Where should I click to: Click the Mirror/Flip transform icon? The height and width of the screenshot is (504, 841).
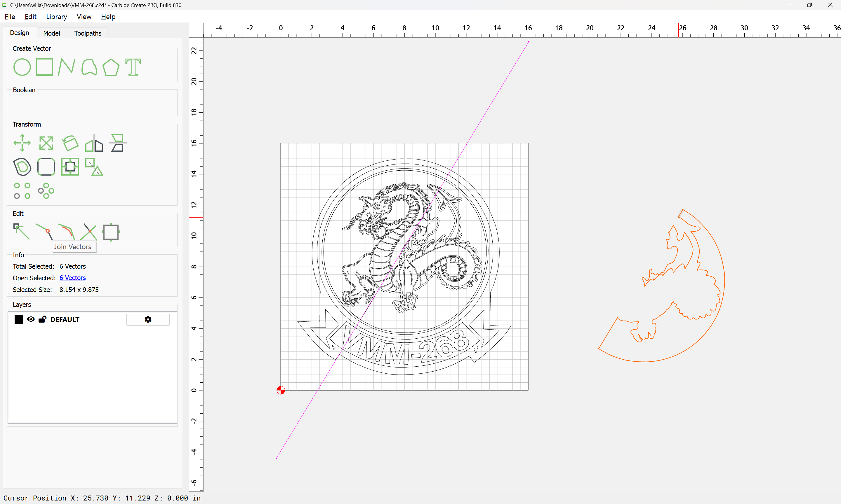coord(94,143)
